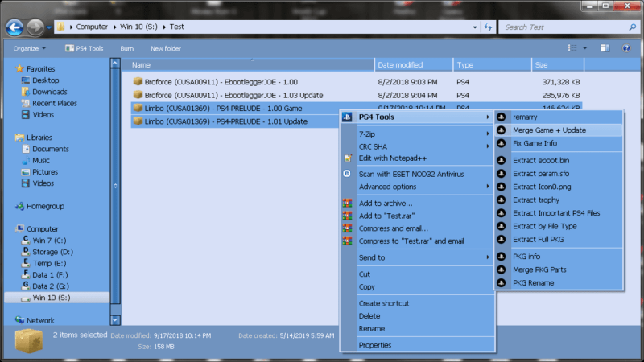Click the PKG Rename icon
This screenshot has height=362, width=644.
click(501, 283)
